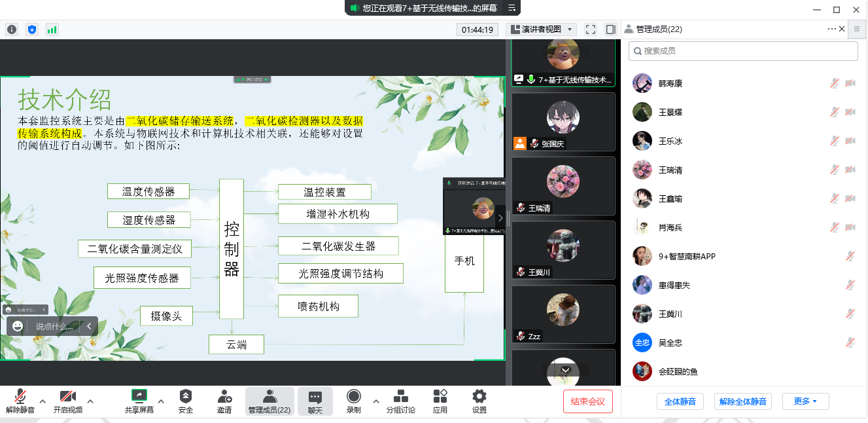Viewport: 868px width, 423px height.
Task: Open the screen-sharing banner menu
Action: coord(512,8)
